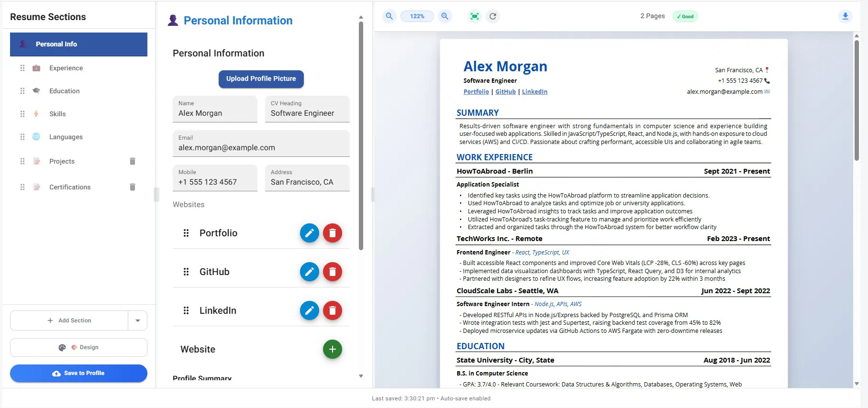Click the fit-to-screen icon in preview toolbar
The height and width of the screenshot is (408, 868).
[x=475, y=16]
